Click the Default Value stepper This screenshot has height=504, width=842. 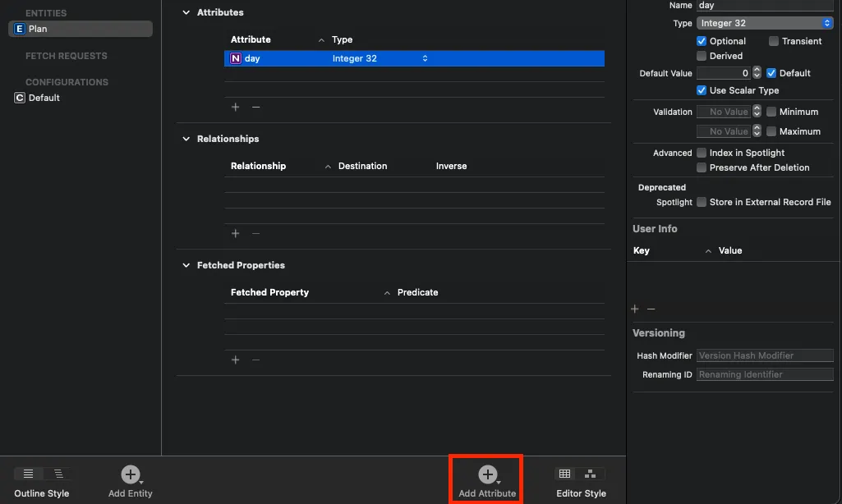click(757, 73)
